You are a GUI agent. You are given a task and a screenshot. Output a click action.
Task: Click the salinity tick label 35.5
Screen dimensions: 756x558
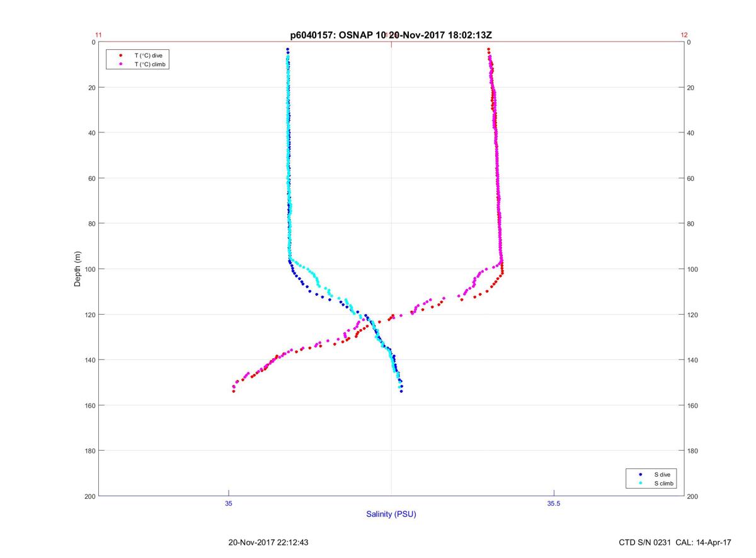pos(553,503)
